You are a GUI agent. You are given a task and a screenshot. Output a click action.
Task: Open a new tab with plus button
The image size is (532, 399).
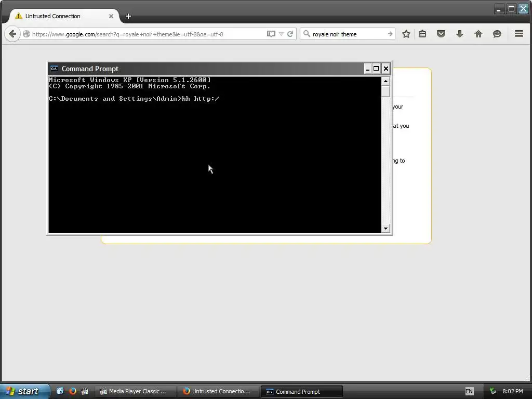(128, 16)
